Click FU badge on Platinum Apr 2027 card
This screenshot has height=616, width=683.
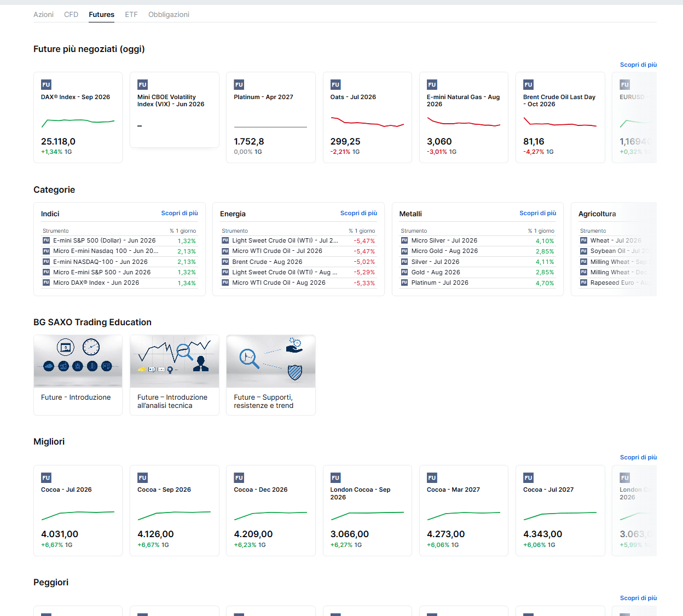pyautogui.click(x=239, y=84)
